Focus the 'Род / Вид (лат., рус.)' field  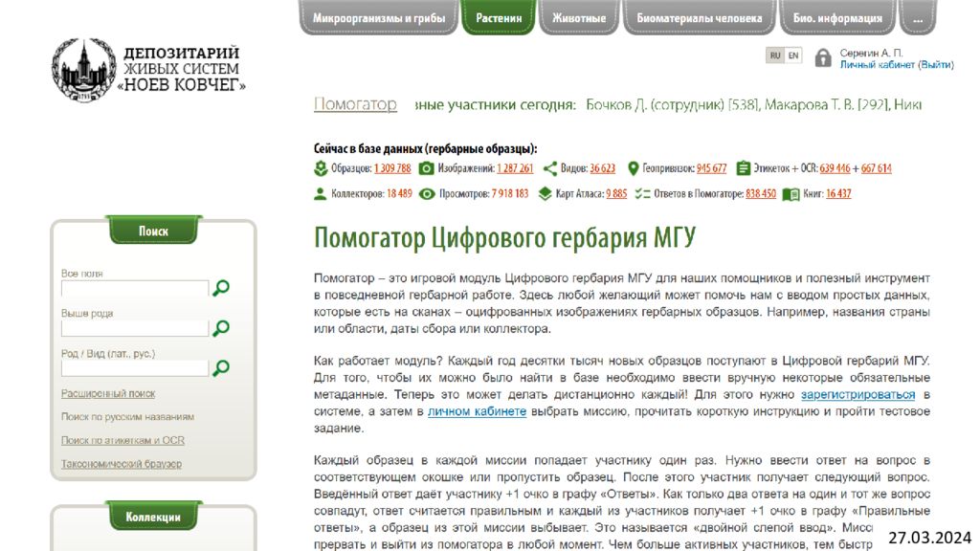[x=135, y=368]
